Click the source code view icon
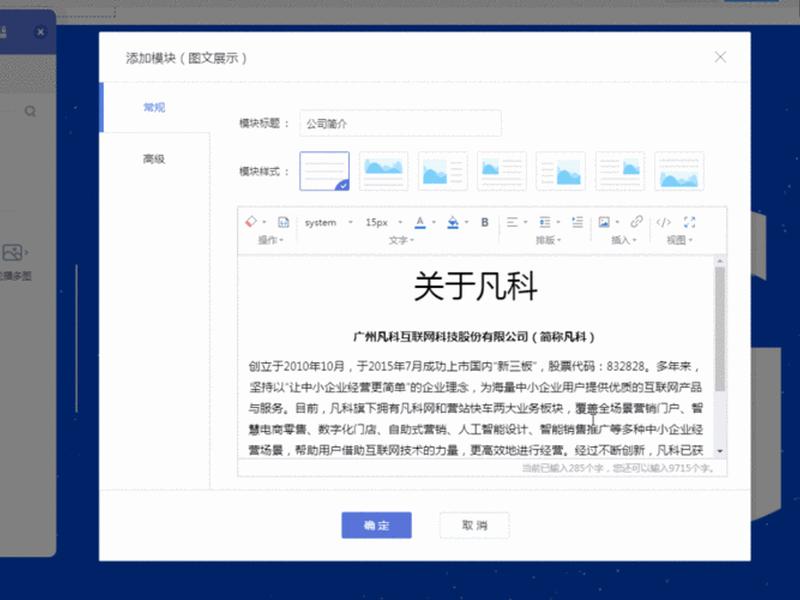 click(x=663, y=222)
